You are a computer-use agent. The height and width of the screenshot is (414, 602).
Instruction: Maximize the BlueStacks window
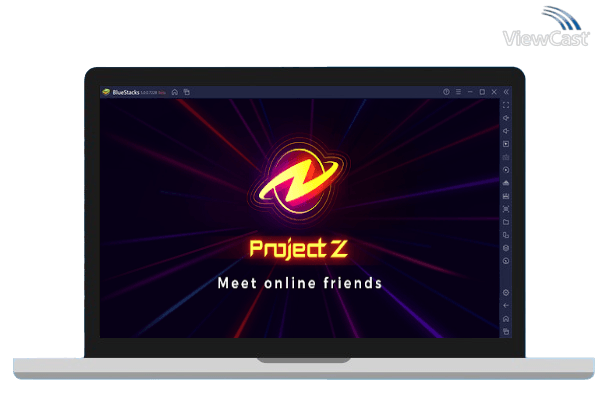[482, 92]
